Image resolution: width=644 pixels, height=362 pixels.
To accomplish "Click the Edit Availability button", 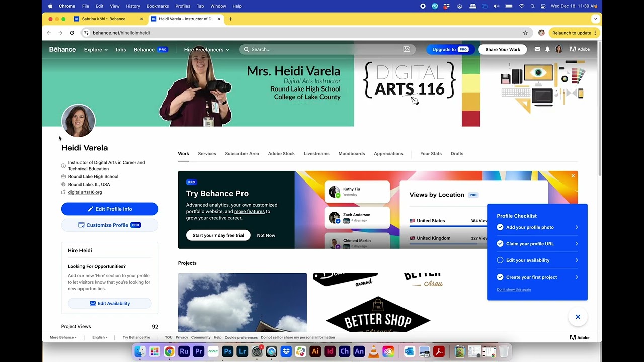I will click(110, 303).
